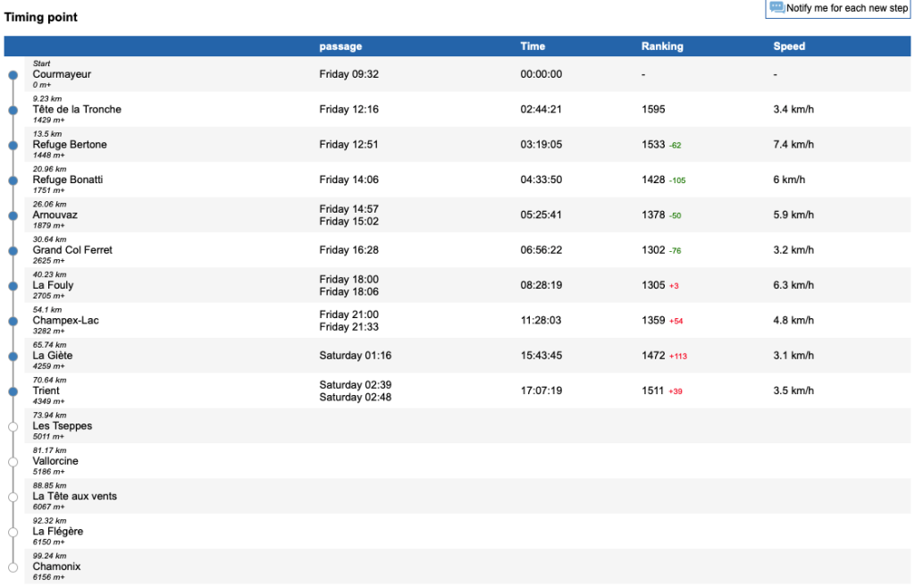Viewport: 915px width, 588px height.
Task: Click the Notify me speech bubble icon
Action: [x=776, y=8]
